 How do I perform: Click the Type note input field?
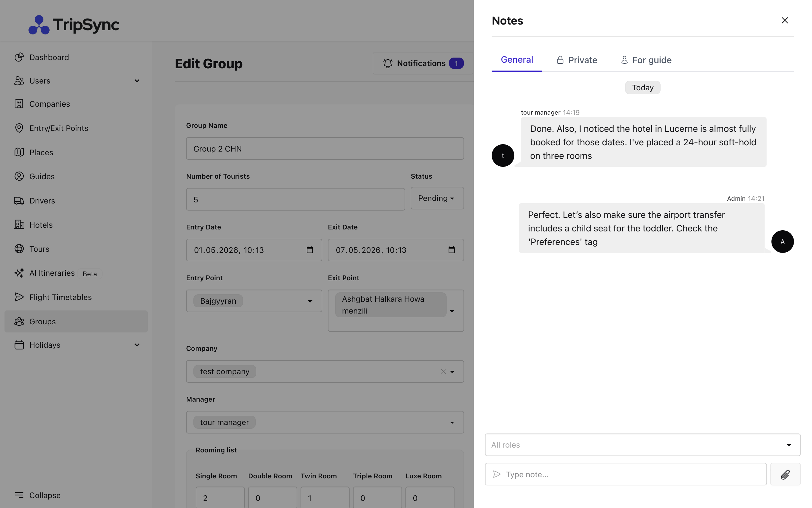click(x=626, y=474)
